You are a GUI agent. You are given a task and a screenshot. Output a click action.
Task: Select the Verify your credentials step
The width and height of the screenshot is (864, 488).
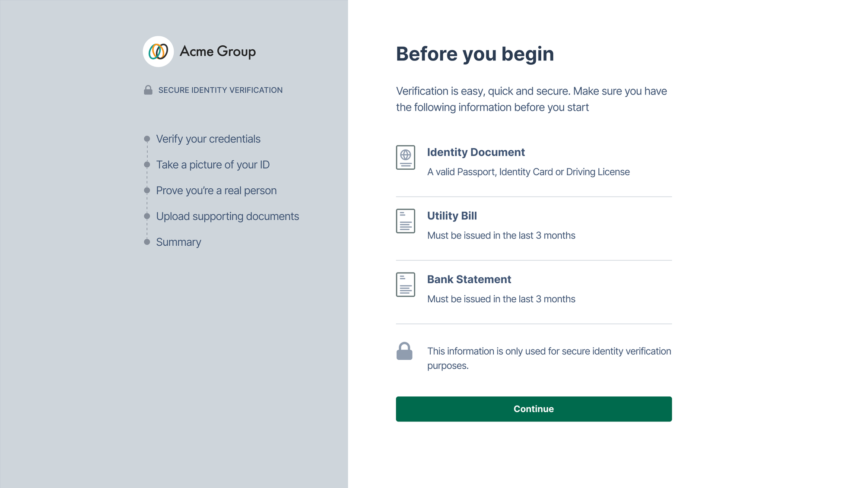point(208,139)
